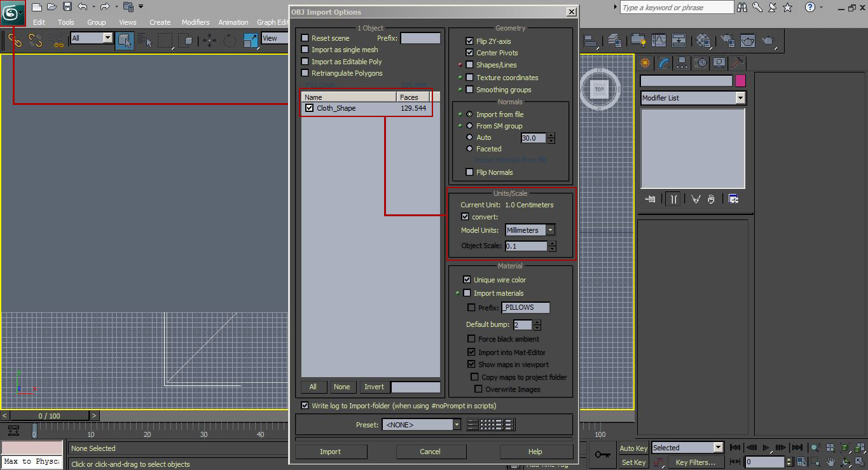Screen dimensions: 868x470
Task: Click the Help button in the dialog
Action: click(x=535, y=452)
